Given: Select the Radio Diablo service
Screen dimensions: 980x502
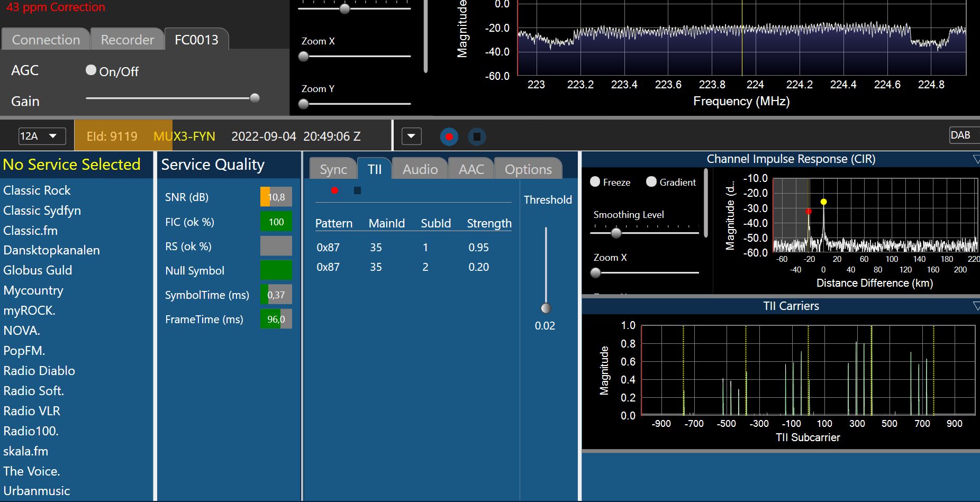Looking at the screenshot, I should click(39, 371).
